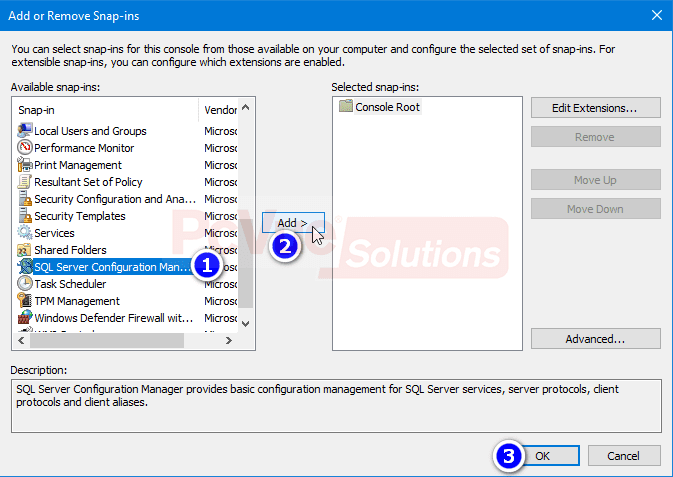Click the Task Scheduler clock icon
Viewport: 673px width, 477px height.
24,284
